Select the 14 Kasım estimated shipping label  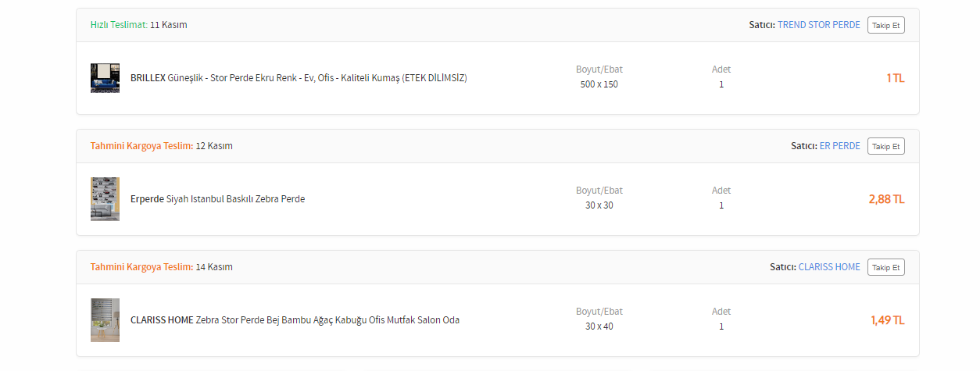(x=161, y=267)
